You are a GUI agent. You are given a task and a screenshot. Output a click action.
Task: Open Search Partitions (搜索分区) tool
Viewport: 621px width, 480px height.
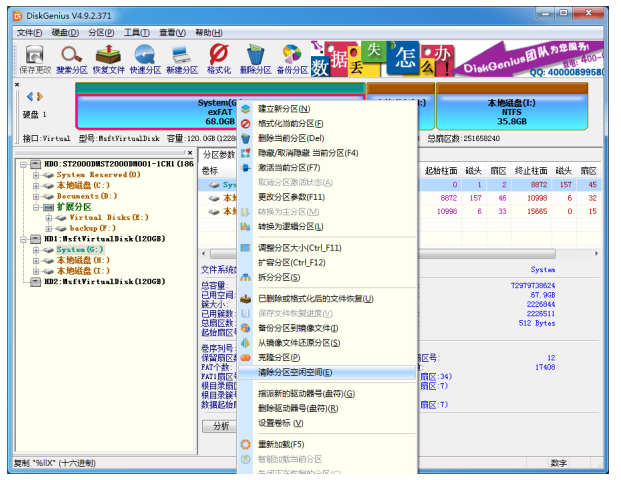[x=71, y=59]
